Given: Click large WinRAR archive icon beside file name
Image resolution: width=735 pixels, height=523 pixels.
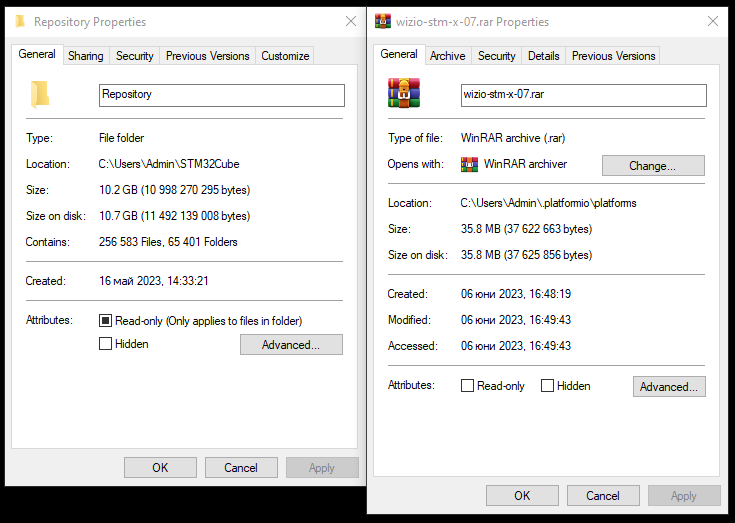Looking at the screenshot, I should (x=404, y=93).
